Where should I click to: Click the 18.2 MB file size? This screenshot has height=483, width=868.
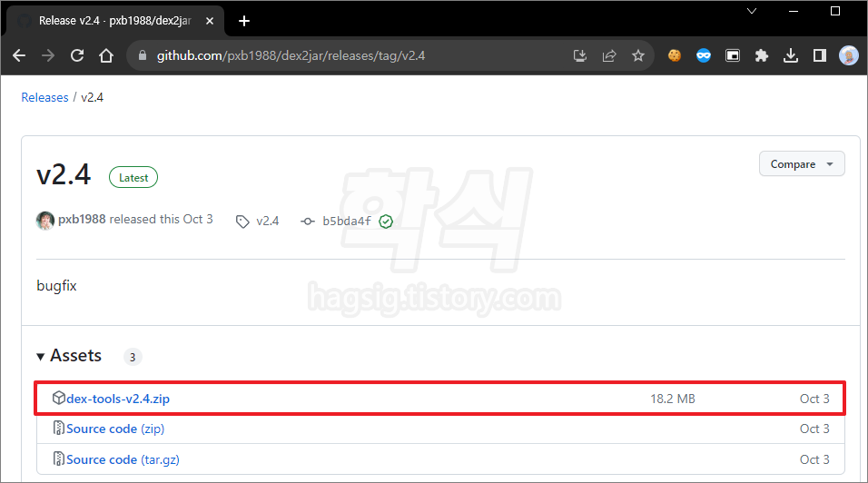coord(673,399)
